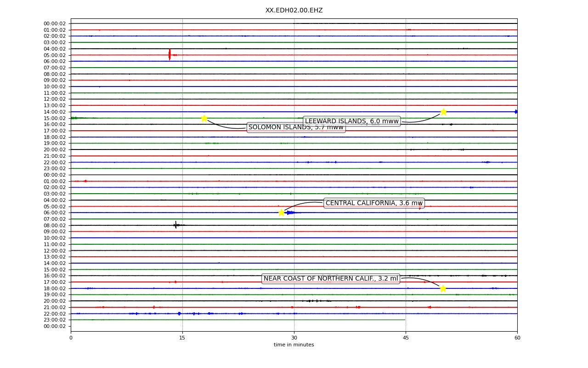Viewport: 588px width, 368px height.
Task: Select the CENTRAL CALIFORNIA, 3.6 mw annotation
Action: pos(374,203)
